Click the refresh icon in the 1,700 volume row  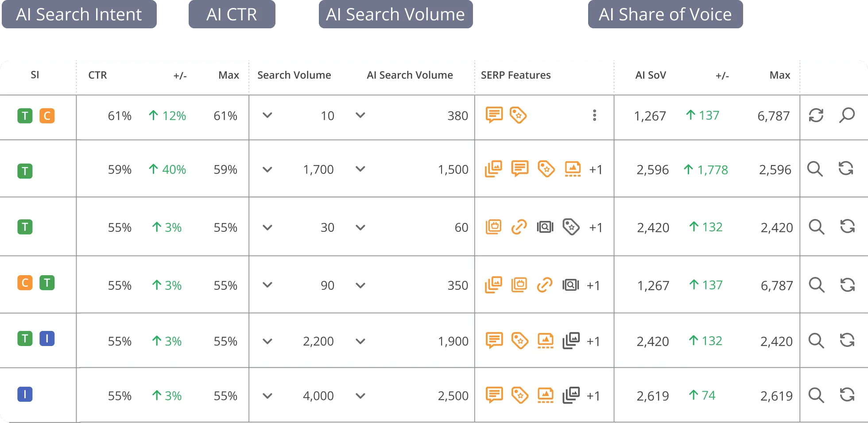point(846,169)
